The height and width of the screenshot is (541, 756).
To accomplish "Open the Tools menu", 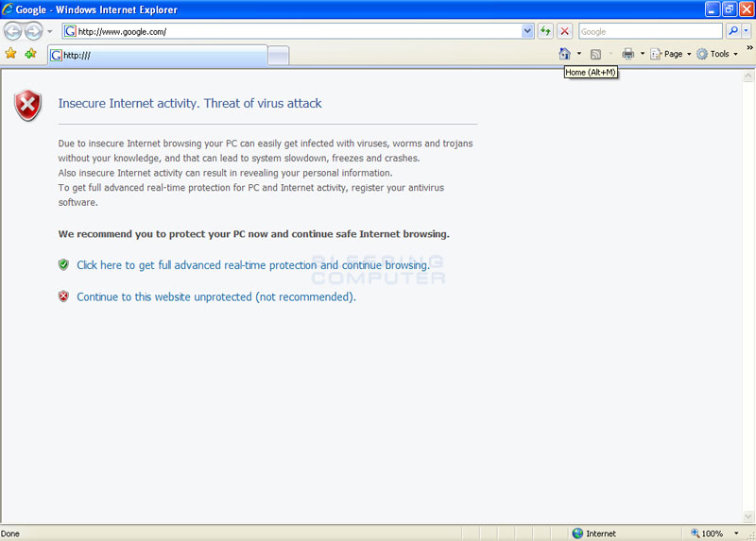I will point(717,54).
